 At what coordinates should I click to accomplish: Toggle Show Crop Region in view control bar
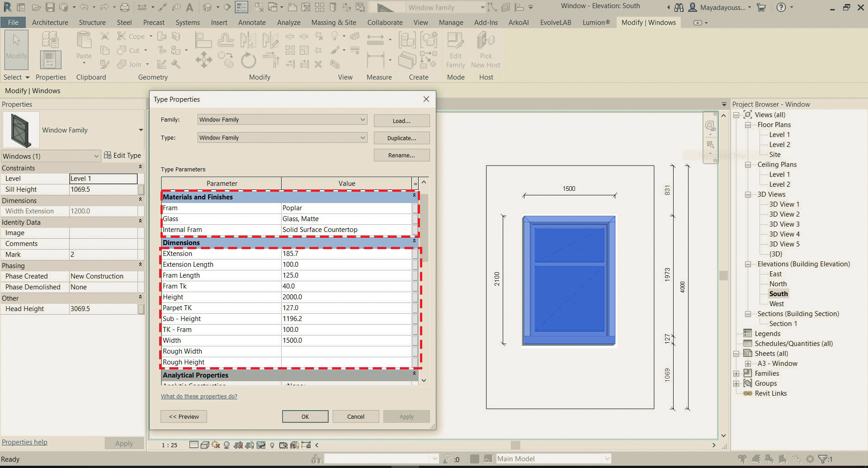click(x=250, y=445)
